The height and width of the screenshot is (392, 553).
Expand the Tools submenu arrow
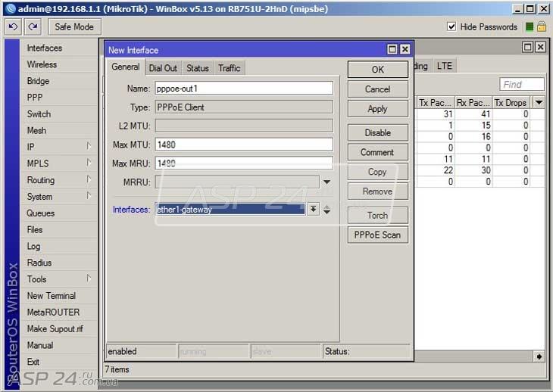tap(89, 278)
